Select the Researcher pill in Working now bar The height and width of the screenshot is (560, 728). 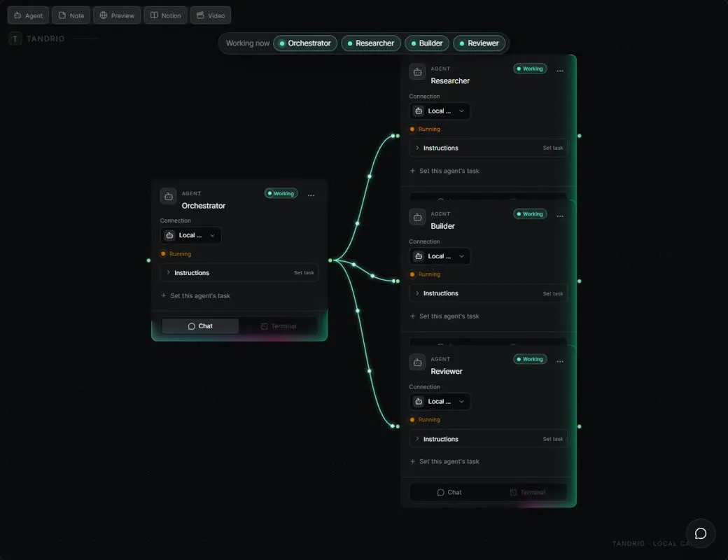pos(371,43)
